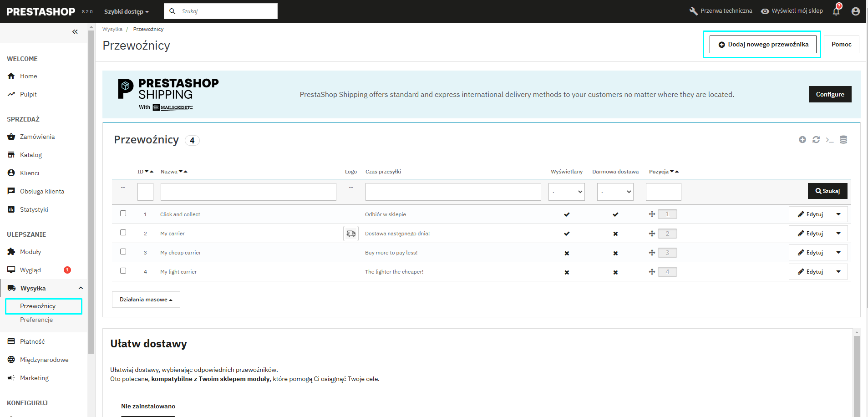Click the show SQL query icon
This screenshot has width=868, height=417.
(830, 140)
